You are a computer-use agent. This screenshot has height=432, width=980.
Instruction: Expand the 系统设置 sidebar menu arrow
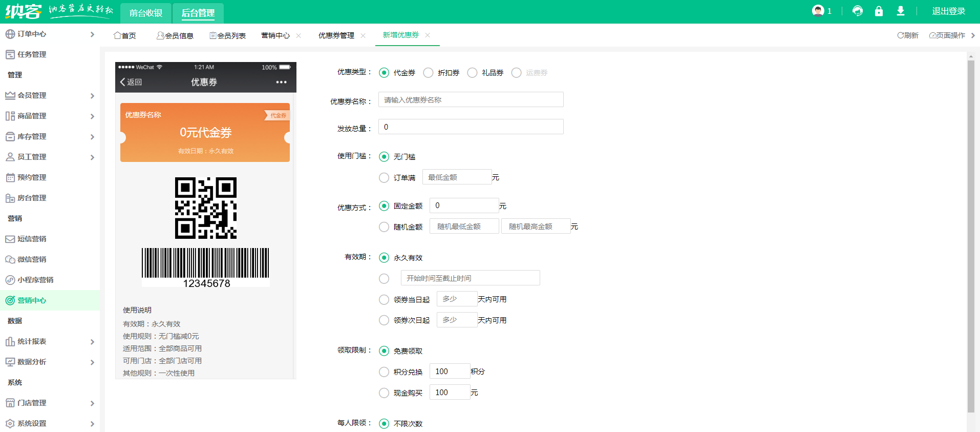pyautogui.click(x=92, y=424)
